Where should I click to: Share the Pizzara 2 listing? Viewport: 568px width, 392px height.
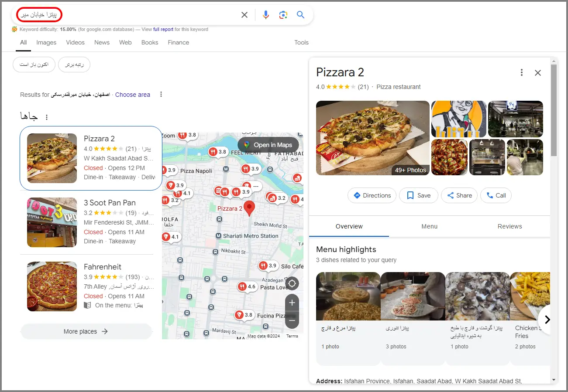459,195
